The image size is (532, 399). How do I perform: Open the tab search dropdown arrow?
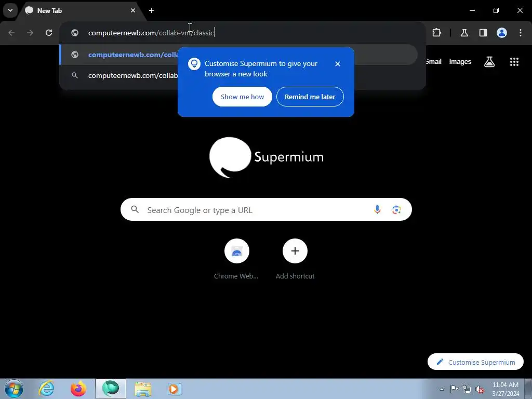[x=10, y=10]
